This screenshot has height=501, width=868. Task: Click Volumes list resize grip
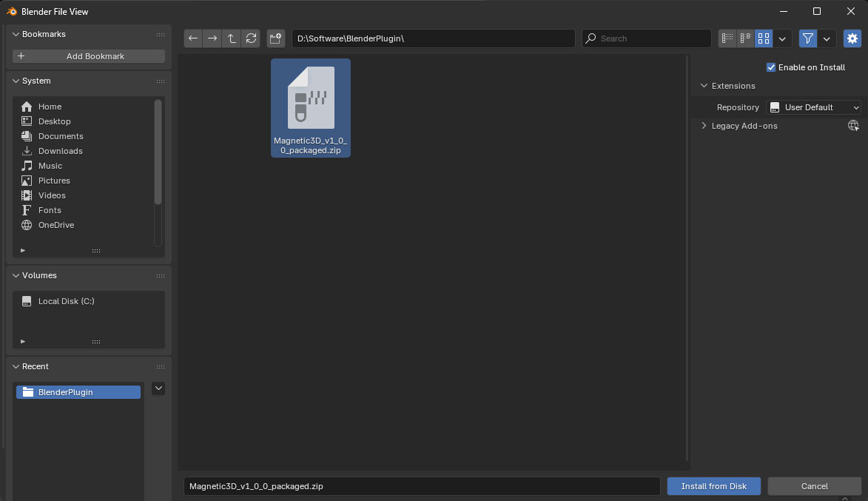(x=96, y=342)
